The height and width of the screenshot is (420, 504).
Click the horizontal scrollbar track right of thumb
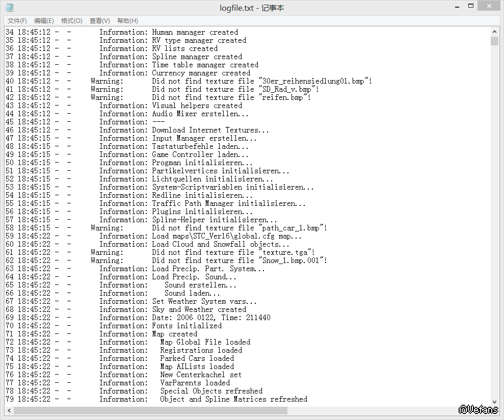[x=387, y=410]
